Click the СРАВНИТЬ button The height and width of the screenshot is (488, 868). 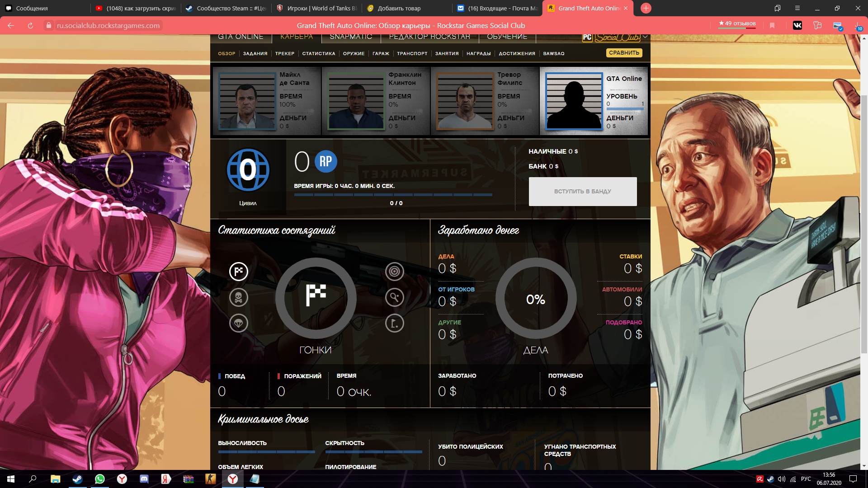click(x=624, y=53)
